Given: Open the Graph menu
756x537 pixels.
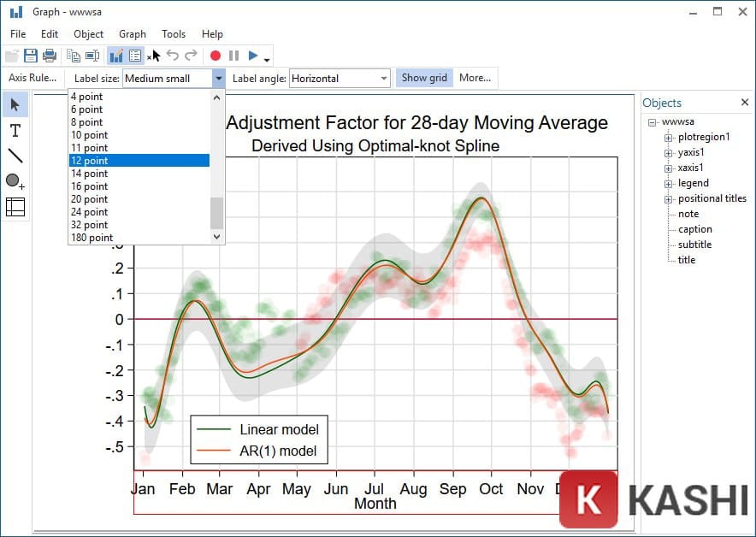Looking at the screenshot, I should (x=132, y=34).
